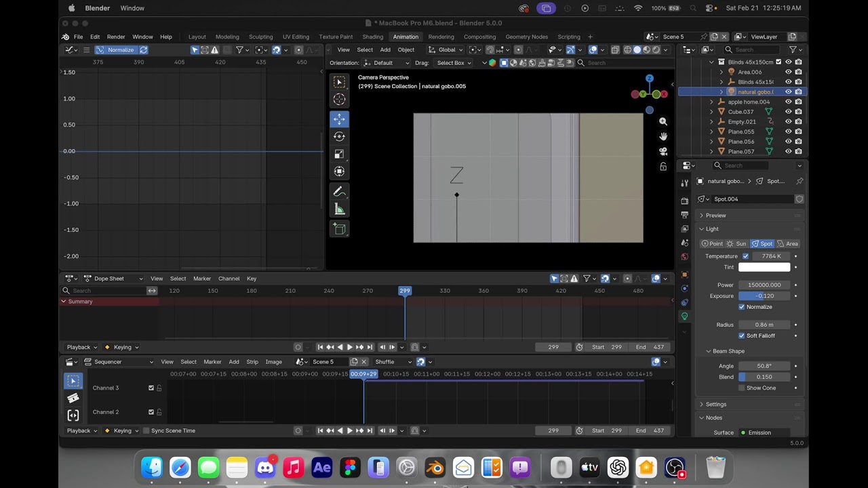
Task: Open the Data (light) properties tab icon
Action: coord(684,316)
